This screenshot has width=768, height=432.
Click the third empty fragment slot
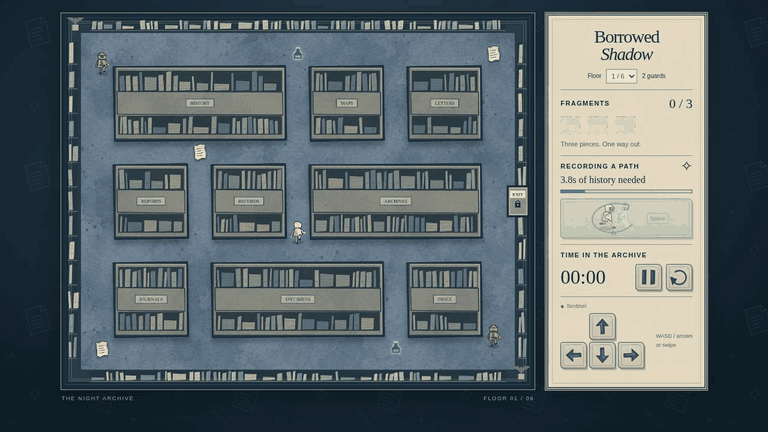point(625,125)
